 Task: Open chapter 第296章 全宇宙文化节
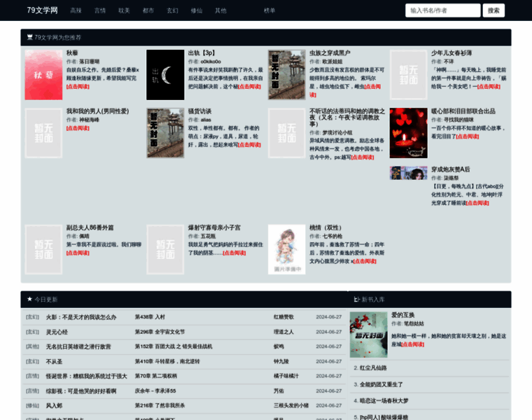160,332
